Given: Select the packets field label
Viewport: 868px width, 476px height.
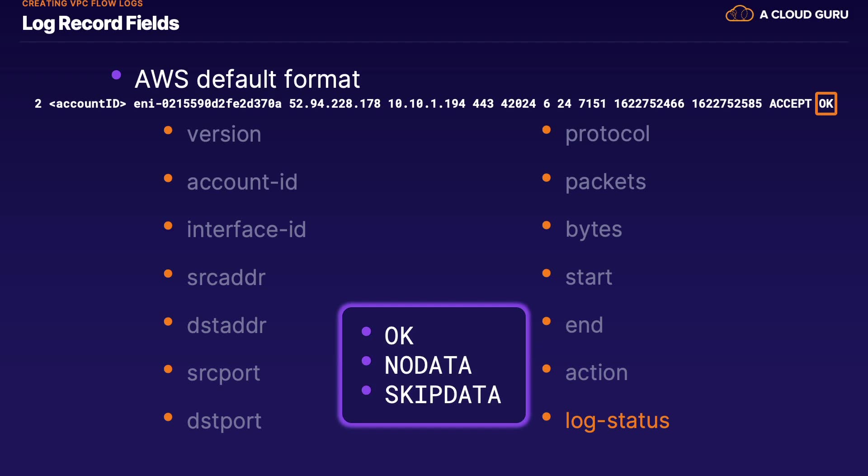Looking at the screenshot, I should [x=605, y=182].
